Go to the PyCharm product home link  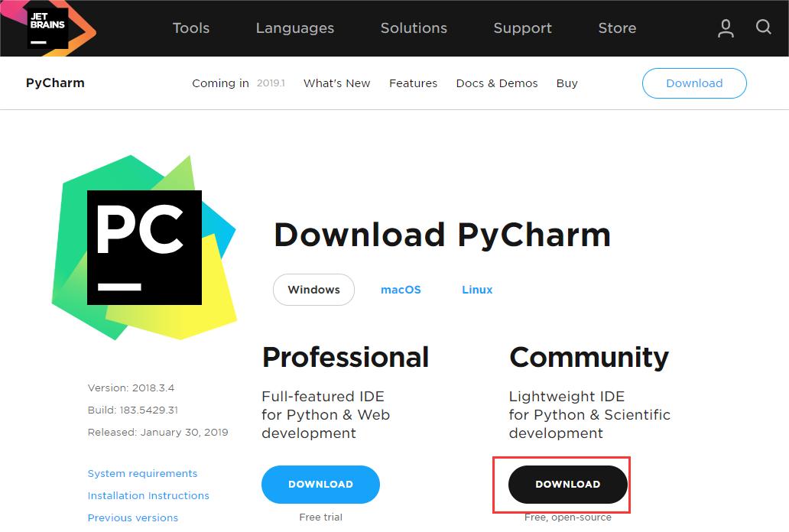[55, 83]
